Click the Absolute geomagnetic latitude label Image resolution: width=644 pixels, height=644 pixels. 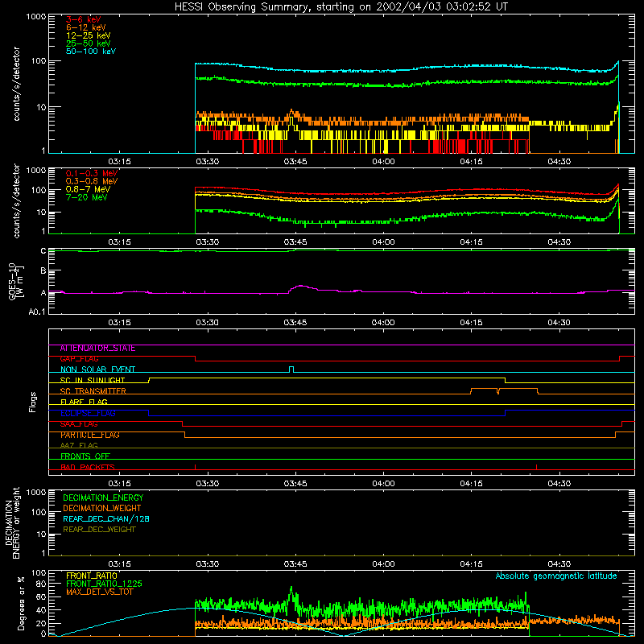click(556, 576)
